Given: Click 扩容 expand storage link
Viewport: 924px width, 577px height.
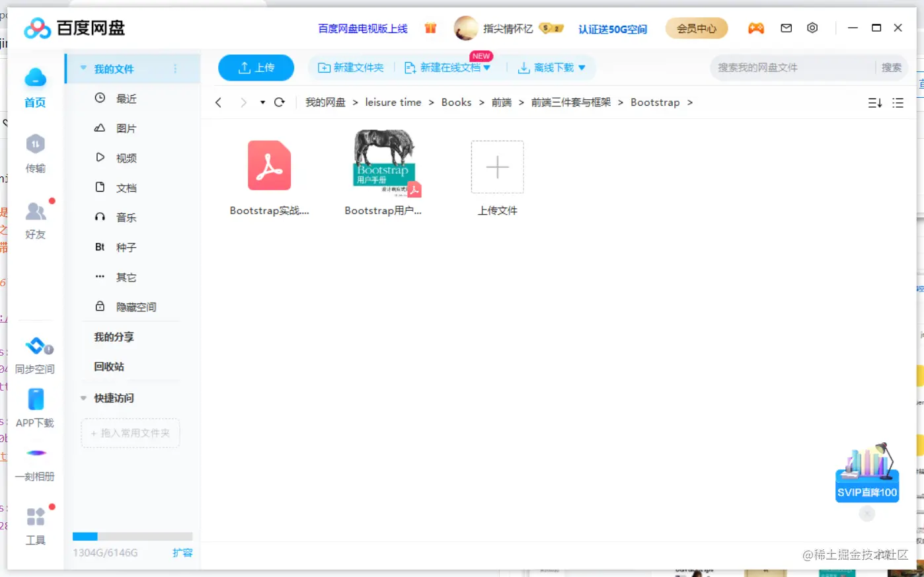Looking at the screenshot, I should [x=182, y=553].
